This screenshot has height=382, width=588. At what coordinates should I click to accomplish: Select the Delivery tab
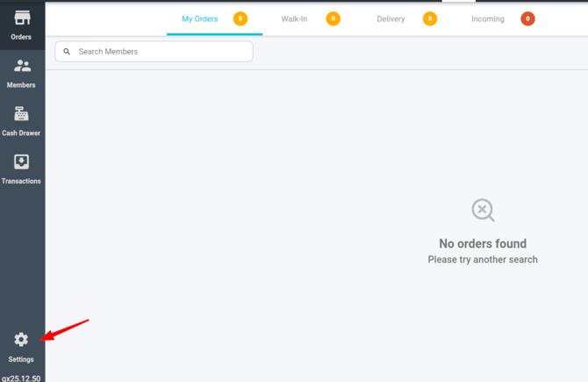pos(391,18)
